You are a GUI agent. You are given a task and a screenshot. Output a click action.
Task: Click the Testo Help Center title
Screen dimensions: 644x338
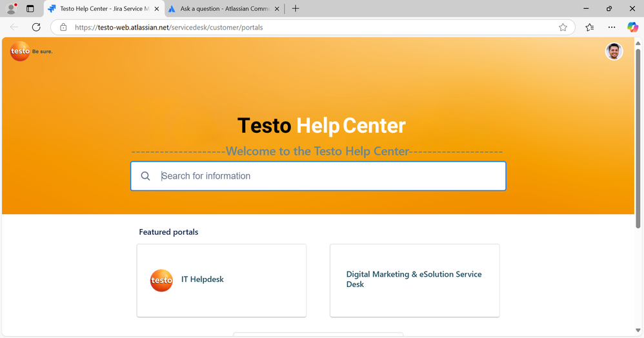tap(321, 125)
